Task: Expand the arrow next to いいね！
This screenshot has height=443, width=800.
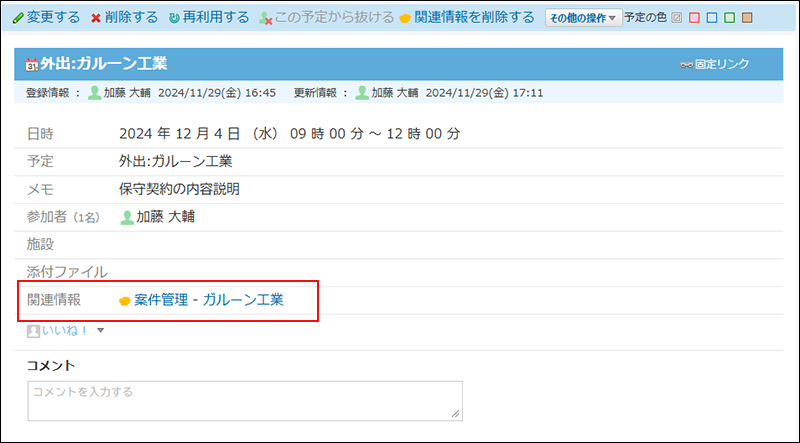Action: 101,331
